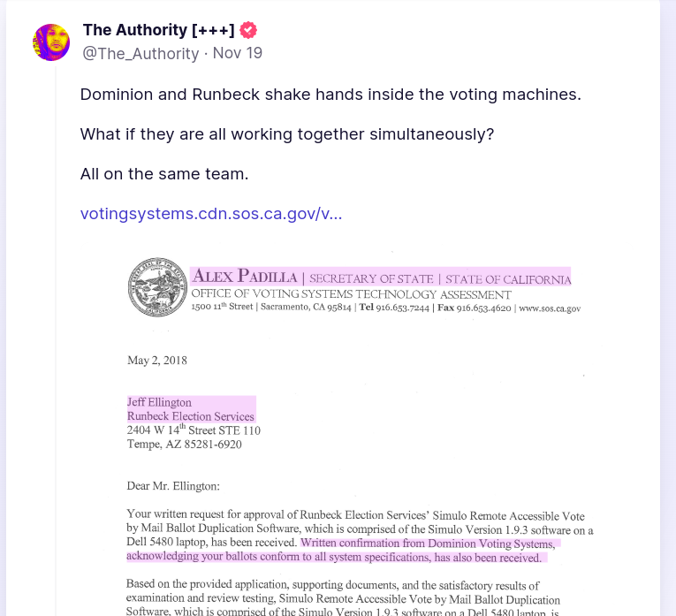Image resolution: width=676 pixels, height=616 pixels.
Task: Click the Tempe, AZ address line
Action: click(185, 444)
